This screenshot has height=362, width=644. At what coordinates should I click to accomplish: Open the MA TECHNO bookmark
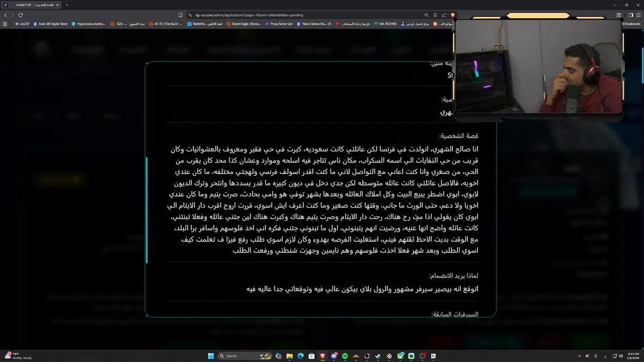tap(386, 24)
